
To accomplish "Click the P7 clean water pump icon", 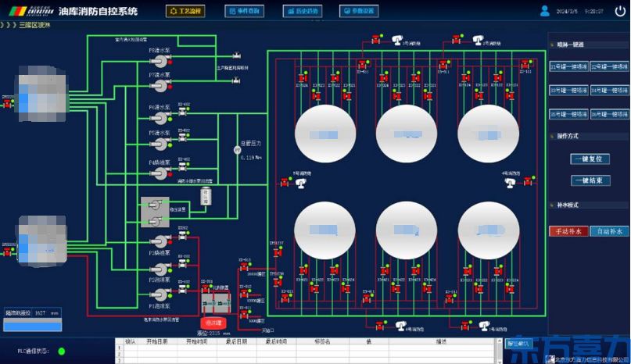I will coord(159,83).
